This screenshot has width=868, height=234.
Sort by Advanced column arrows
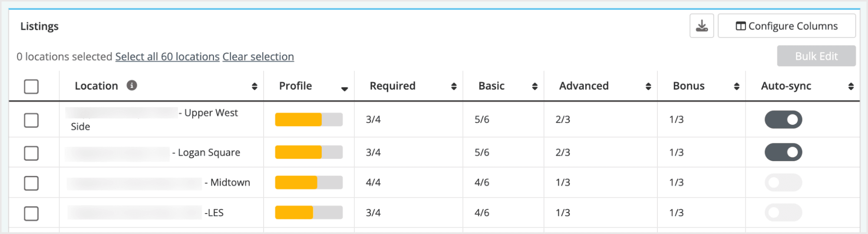(x=648, y=86)
